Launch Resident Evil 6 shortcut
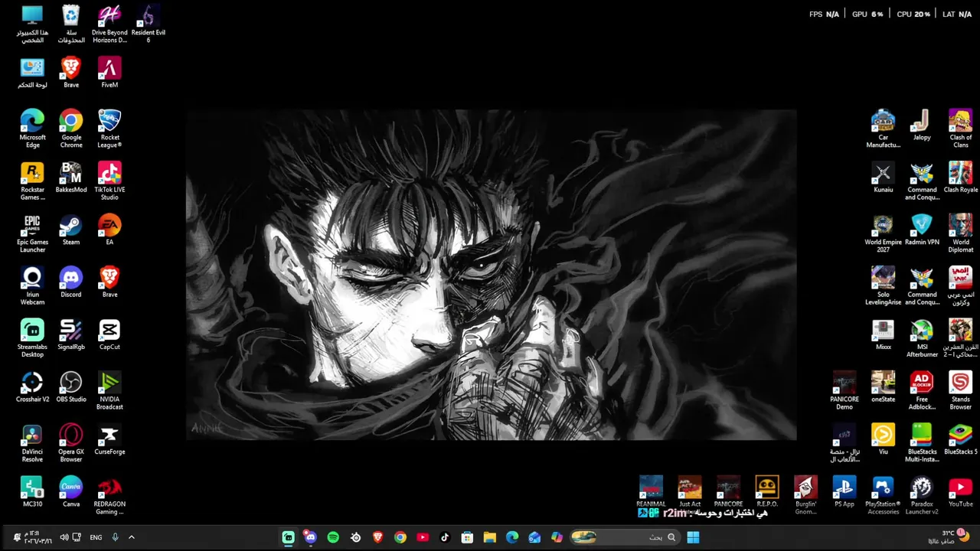This screenshot has width=980, height=551. click(149, 24)
